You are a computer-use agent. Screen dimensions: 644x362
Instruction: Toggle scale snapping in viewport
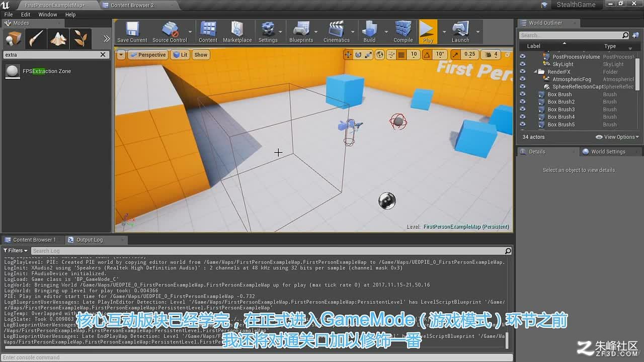[x=455, y=54]
